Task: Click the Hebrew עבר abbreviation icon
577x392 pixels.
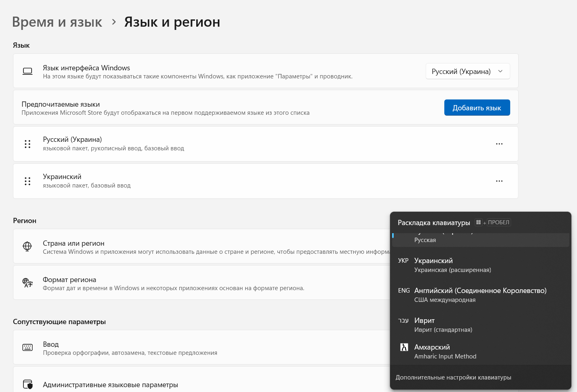Action: click(x=403, y=320)
